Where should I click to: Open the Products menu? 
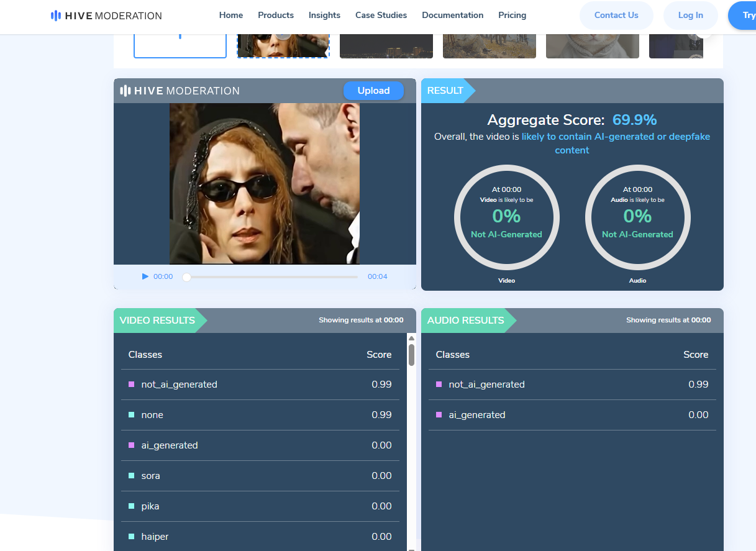click(276, 16)
